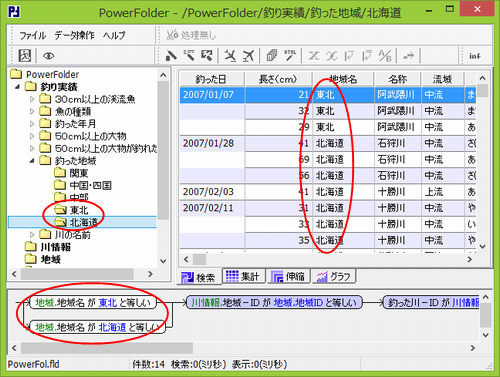Click the 地域.地域名 が 北海道 と等しい condition box
The image size is (500, 377).
[98, 327]
